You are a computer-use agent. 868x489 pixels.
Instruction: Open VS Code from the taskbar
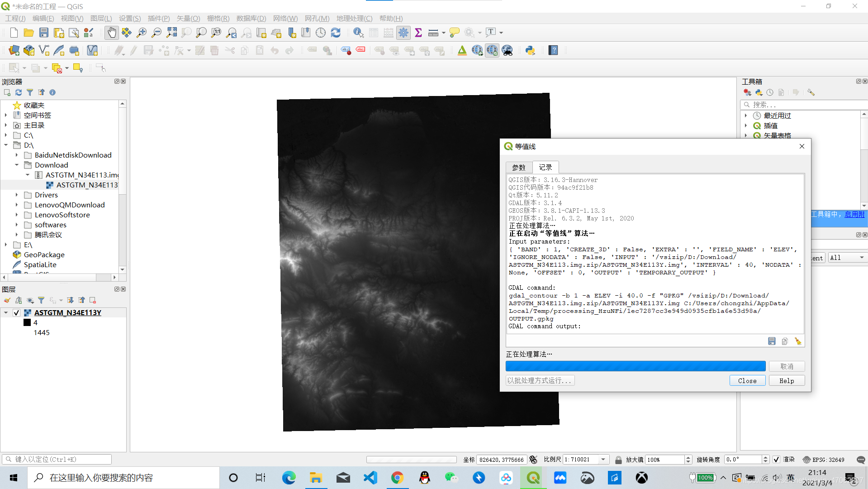(x=370, y=478)
